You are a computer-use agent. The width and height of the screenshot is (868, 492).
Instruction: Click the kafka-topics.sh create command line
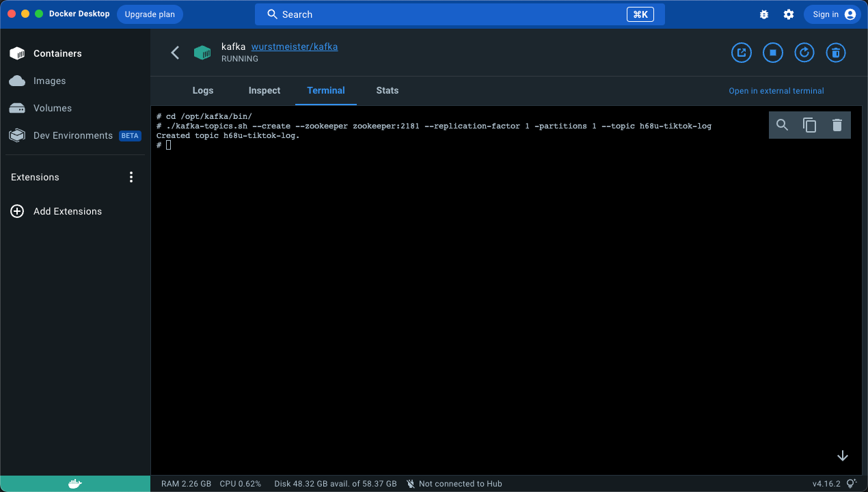[x=434, y=126]
